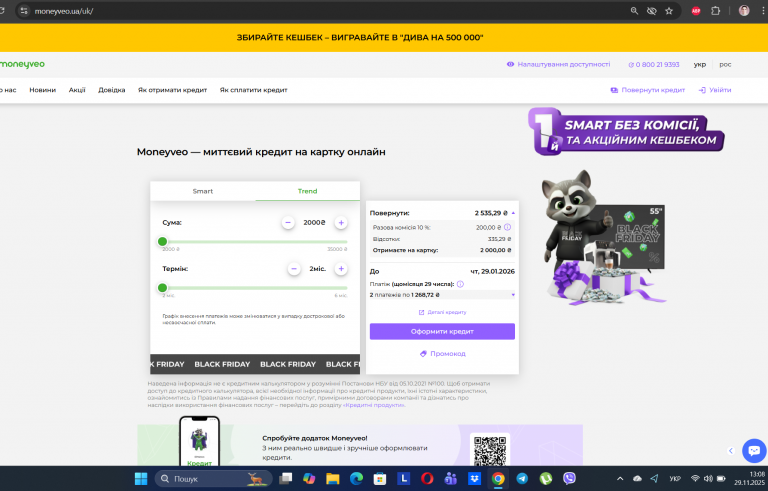768x491 pixels.
Task: Open Як отримати кредит menu item
Action: 172,90
